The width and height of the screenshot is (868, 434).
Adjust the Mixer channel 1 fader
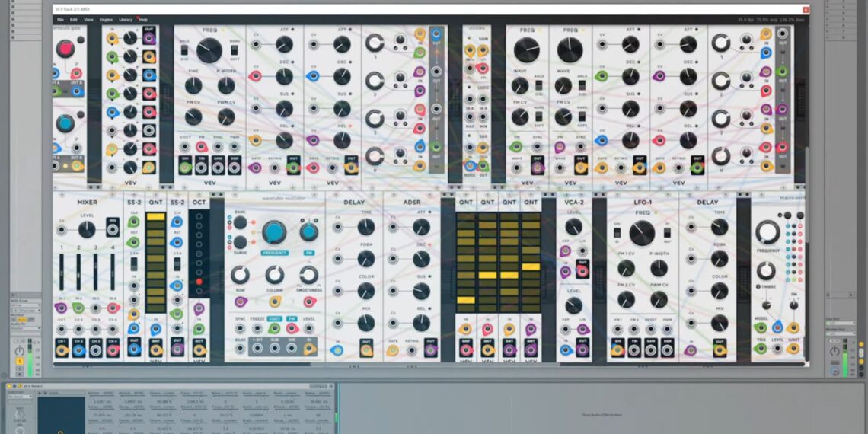tap(61, 272)
